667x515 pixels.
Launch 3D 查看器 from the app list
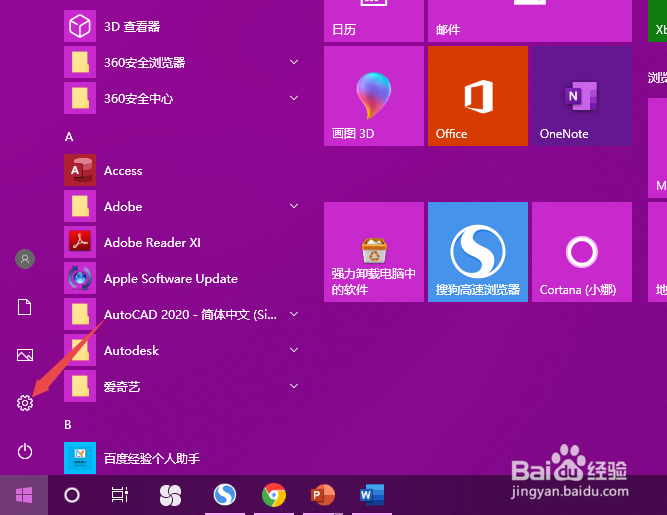pyautogui.click(x=182, y=26)
